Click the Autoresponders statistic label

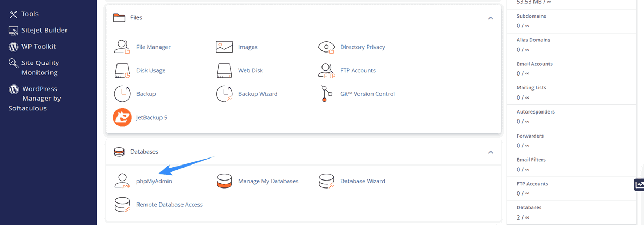point(536,112)
